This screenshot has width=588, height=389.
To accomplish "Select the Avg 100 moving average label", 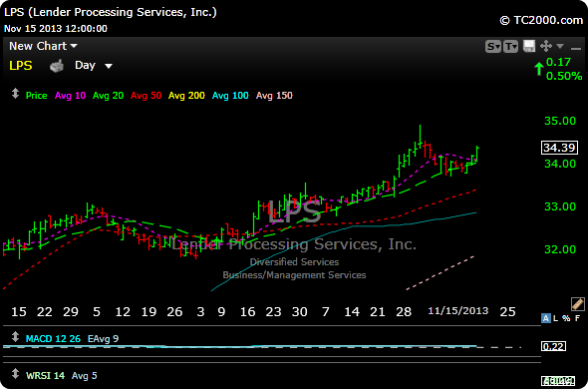I will (x=230, y=96).
